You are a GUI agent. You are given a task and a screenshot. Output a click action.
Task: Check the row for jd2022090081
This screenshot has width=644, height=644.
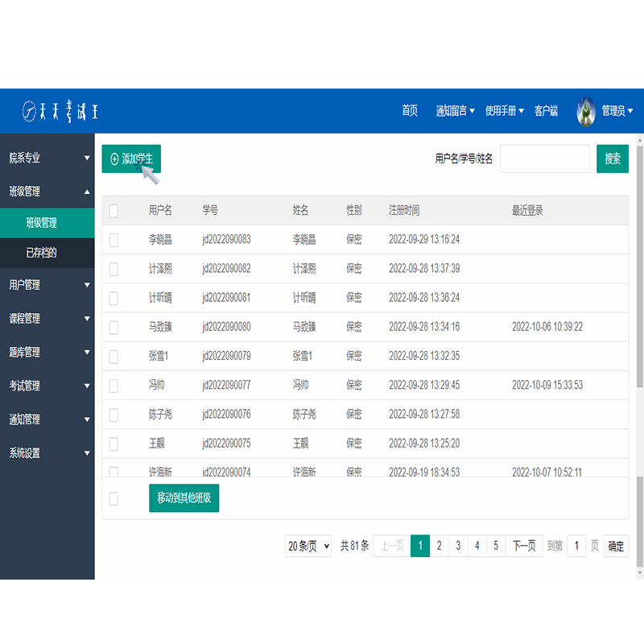click(x=114, y=298)
